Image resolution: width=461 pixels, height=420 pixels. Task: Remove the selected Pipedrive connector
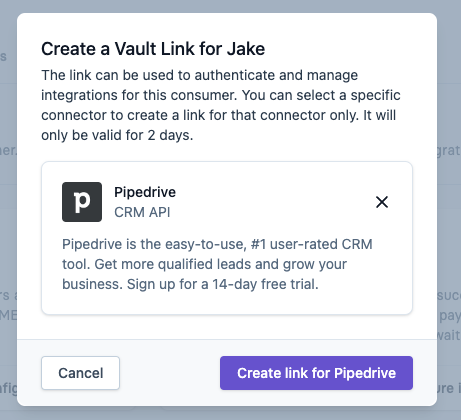point(382,202)
